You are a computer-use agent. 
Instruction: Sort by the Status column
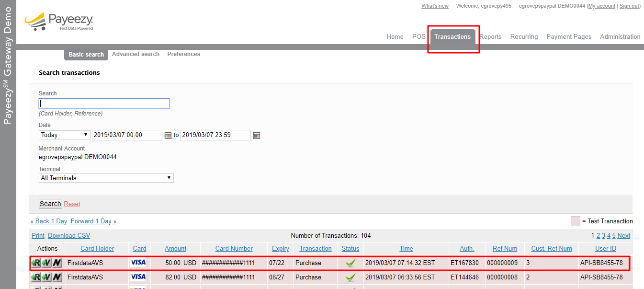click(350, 248)
